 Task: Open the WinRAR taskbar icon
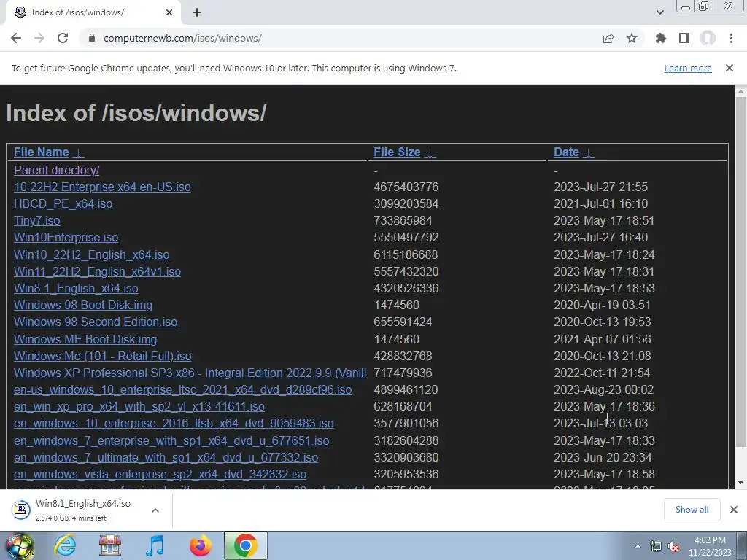click(109, 545)
